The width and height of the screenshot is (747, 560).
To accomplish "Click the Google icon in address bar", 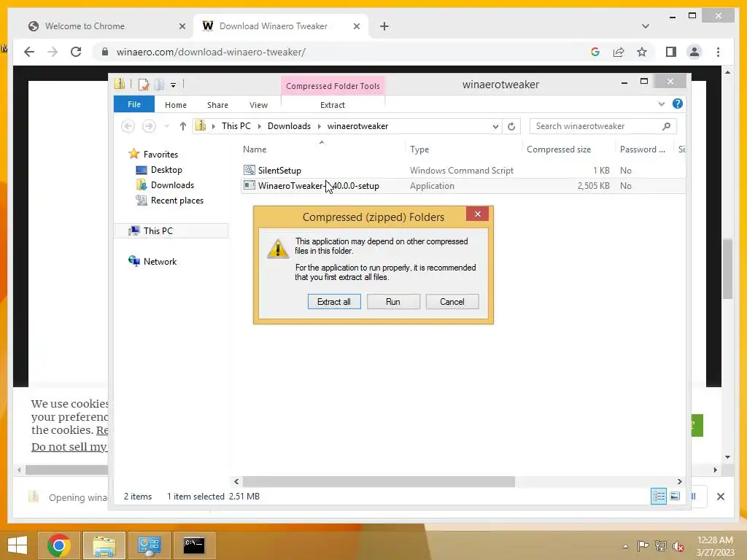I will pos(595,52).
